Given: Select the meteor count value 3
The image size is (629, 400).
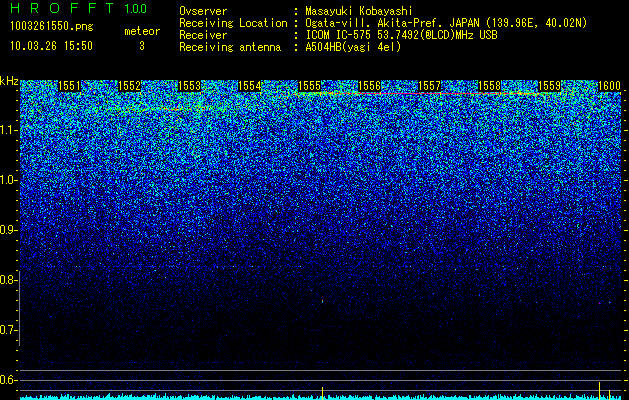Looking at the screenshot, I should point(142,46).
